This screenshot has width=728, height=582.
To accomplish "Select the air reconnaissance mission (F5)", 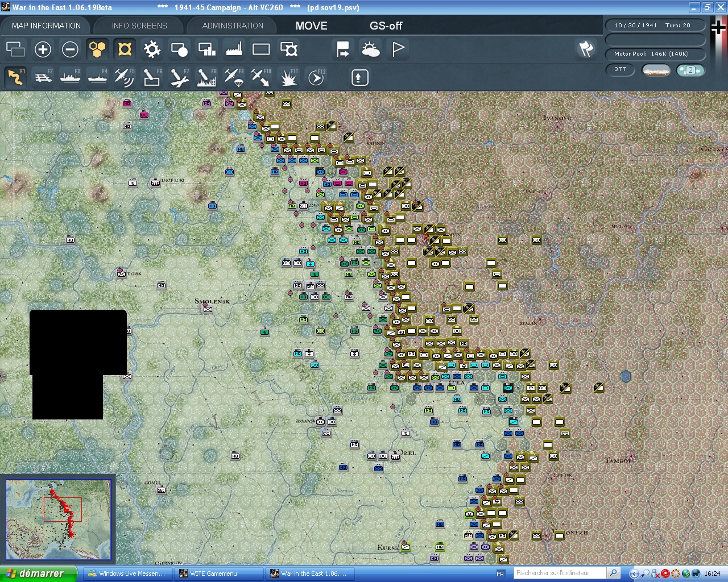I will tap(125, 77).
